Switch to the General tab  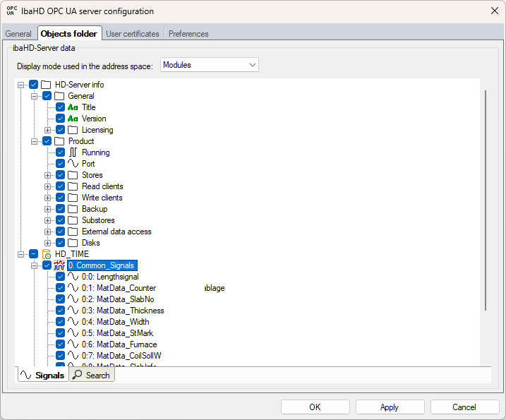pos(18,34)
